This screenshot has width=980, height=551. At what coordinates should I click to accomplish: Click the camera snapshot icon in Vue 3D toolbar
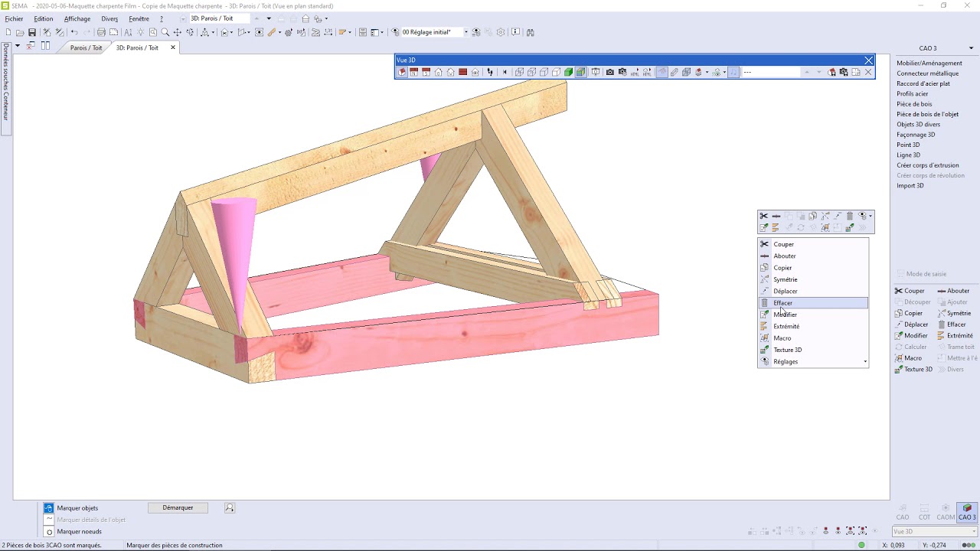coord(609,72)
